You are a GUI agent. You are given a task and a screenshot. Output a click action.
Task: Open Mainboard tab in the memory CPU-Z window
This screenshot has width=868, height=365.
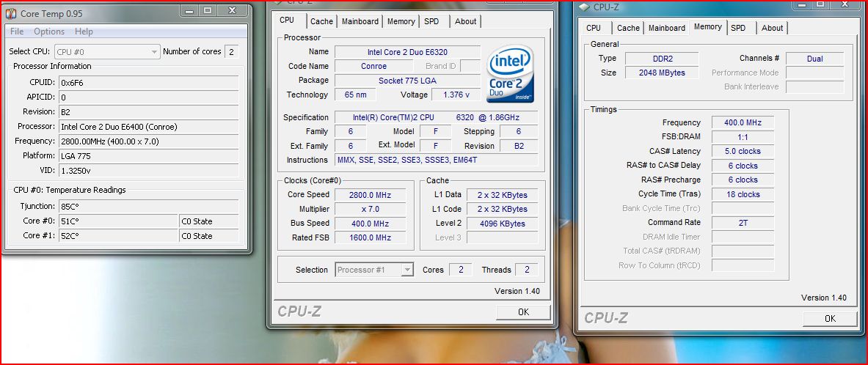(x=667, y=28)
